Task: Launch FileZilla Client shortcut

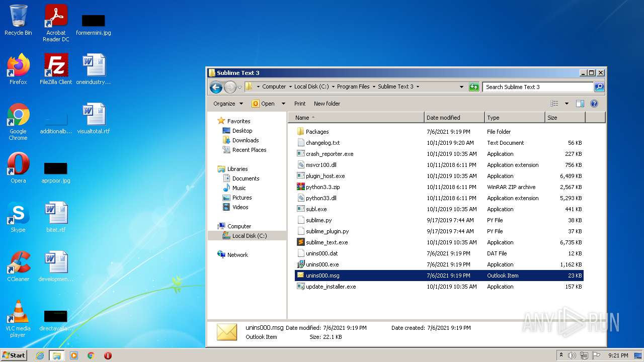Action: click(56, 69)
